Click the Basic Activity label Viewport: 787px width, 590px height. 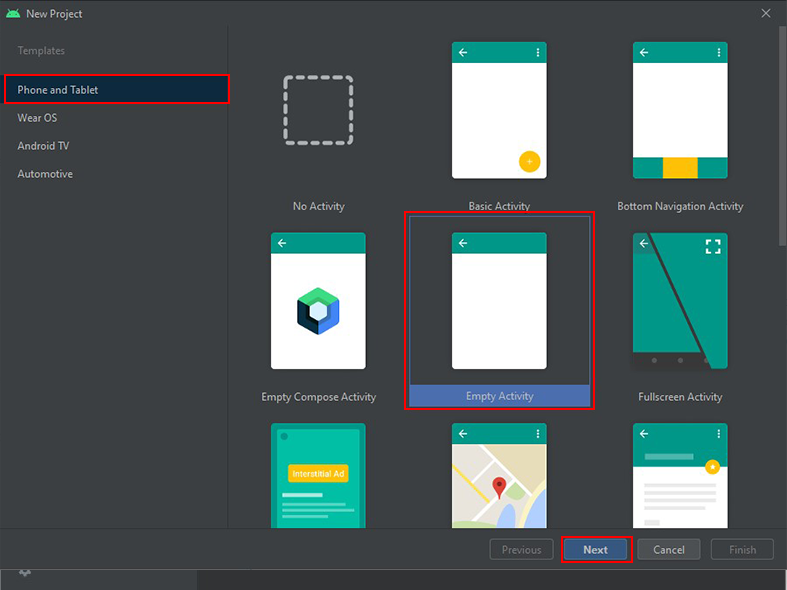point(499,206)
